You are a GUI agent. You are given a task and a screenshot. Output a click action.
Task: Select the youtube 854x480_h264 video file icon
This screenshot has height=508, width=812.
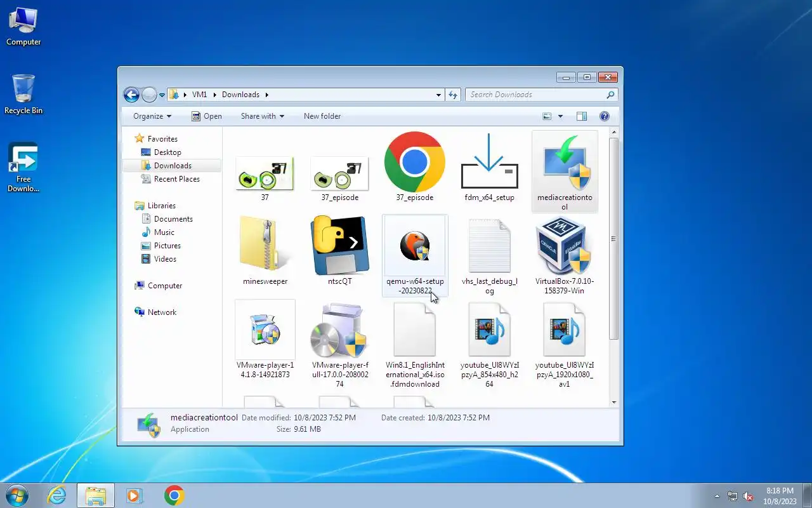click(x=489, y=330)
